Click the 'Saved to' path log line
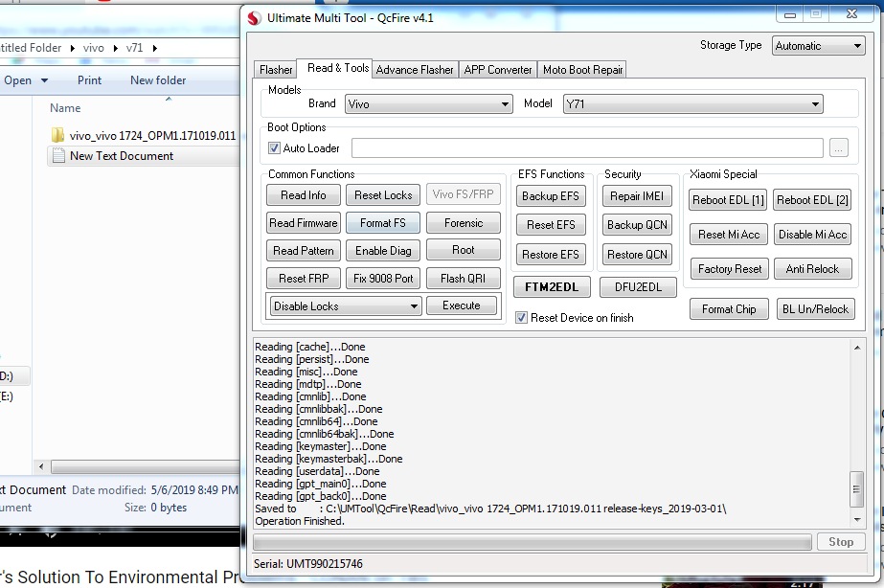This screenshot has height=588, width=884. pyautogui.click(x=490, y=509)
